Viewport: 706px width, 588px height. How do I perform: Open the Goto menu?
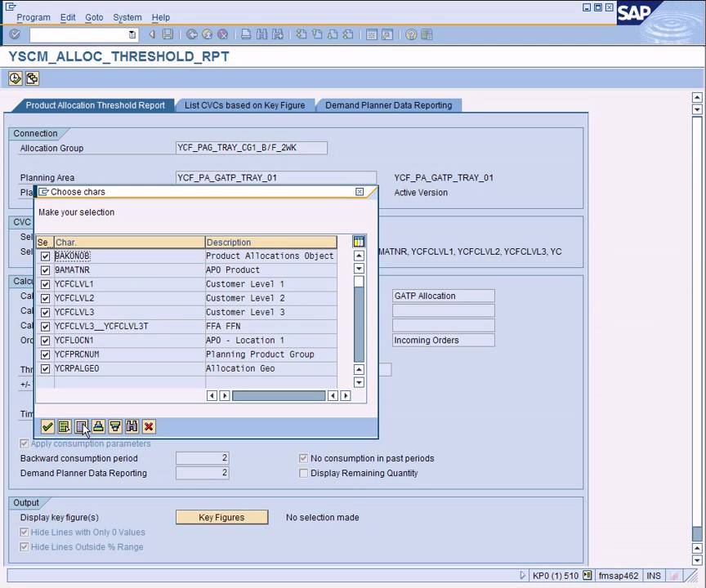(94, 17)
